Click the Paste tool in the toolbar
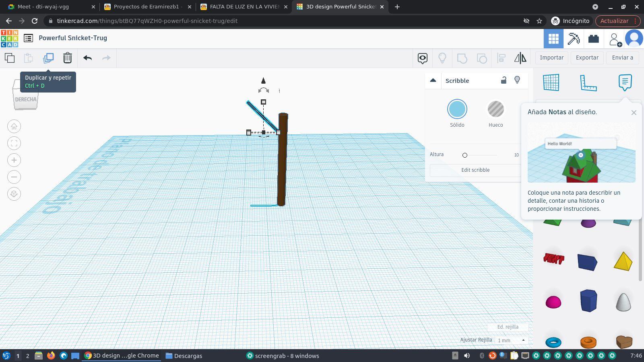This screenshot has width=644, height=362. click(x=28, y=58)
